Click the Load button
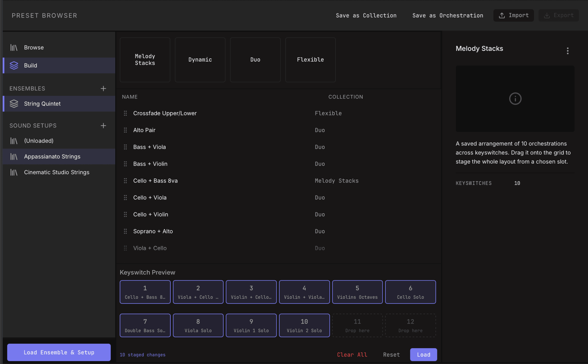Image resolution: width=588 pixels, height=364 pixels. pos(423,355)
